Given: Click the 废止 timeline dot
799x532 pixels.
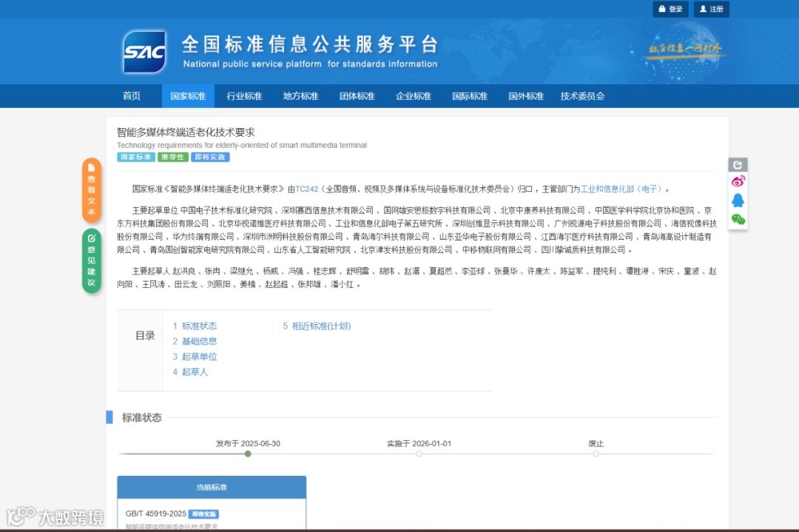Looking at the screenshot, I should tap(596, 454).
